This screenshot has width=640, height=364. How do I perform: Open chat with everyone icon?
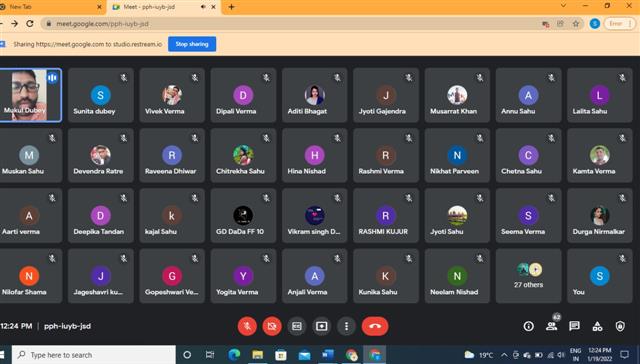pos(574,326)
